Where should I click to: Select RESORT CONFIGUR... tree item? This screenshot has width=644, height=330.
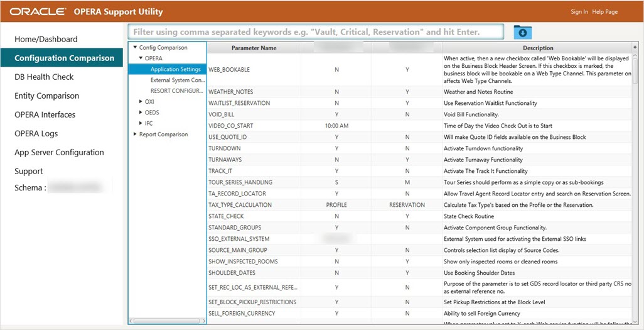(x=177, y=91)
